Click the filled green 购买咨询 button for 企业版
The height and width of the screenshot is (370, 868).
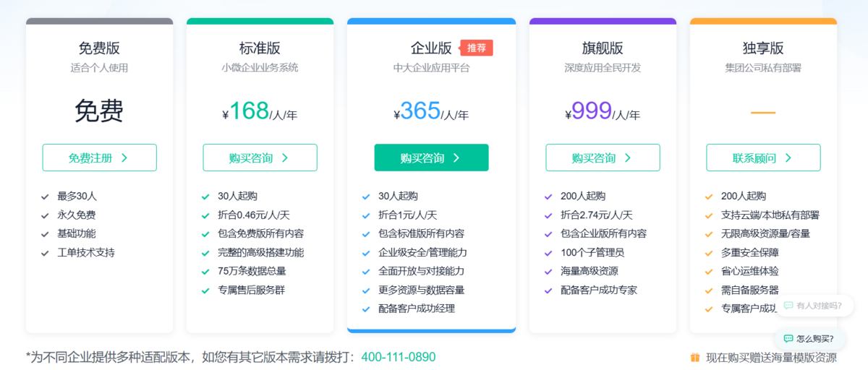point(431,158)
